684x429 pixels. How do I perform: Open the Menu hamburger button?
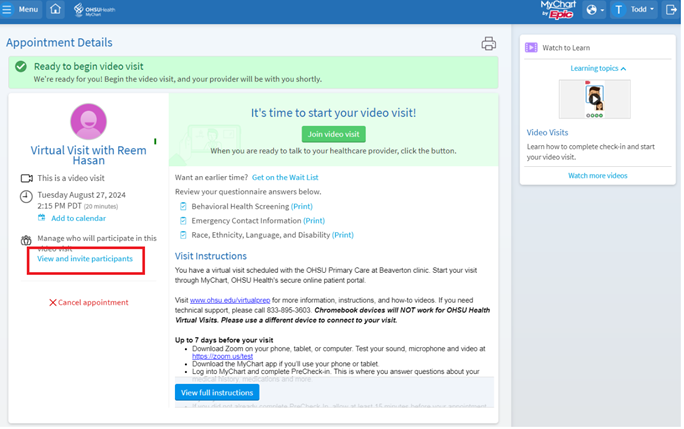[x=22, y=10]
